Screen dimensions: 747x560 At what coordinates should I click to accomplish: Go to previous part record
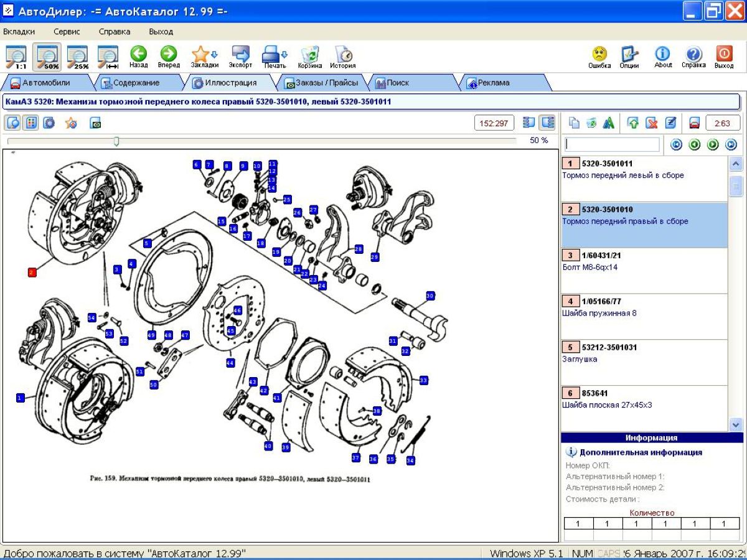[695, 144]
